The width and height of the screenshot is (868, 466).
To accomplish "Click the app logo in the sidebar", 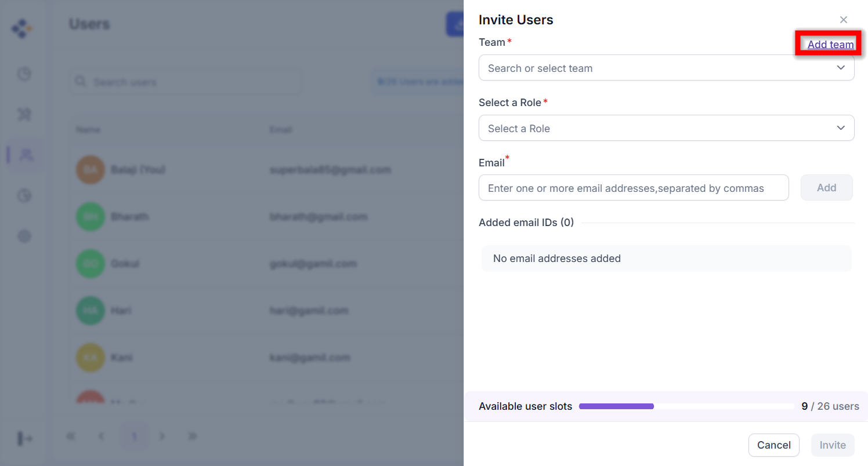I will tap(22, 28).
